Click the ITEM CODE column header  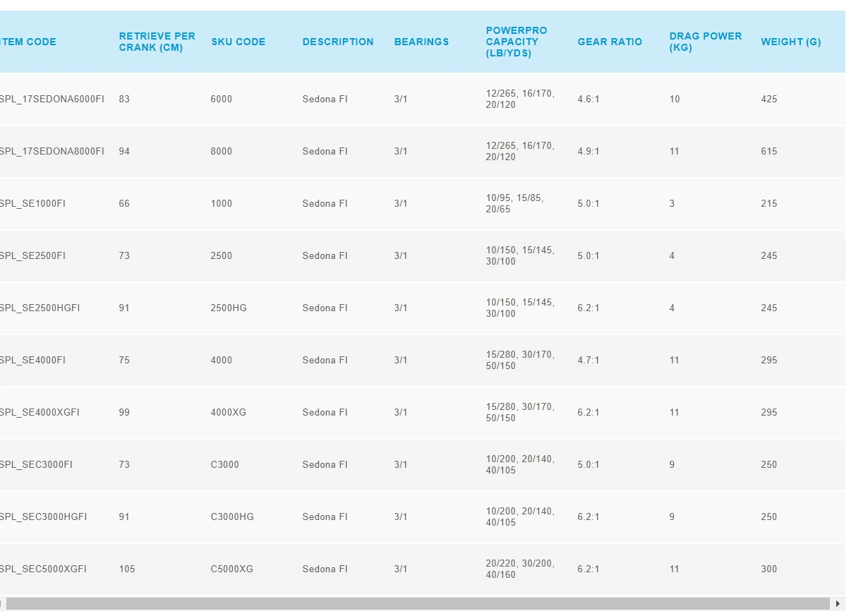click(28, 42)
